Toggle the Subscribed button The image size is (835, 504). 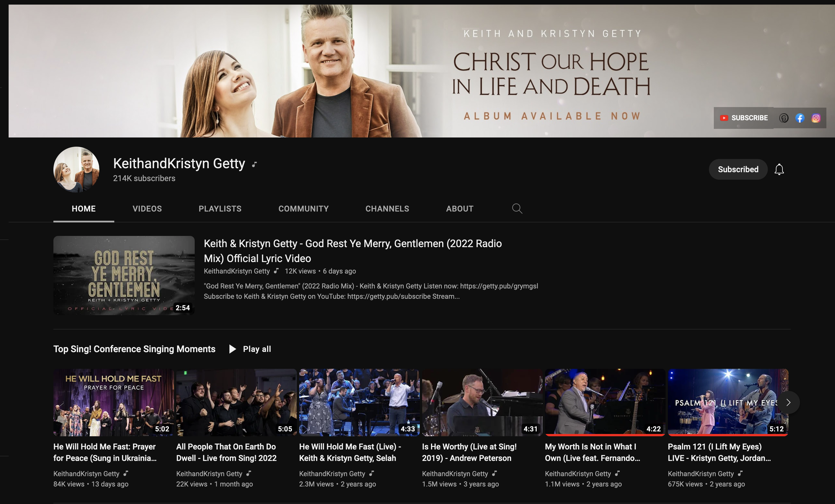click(738, 169)
